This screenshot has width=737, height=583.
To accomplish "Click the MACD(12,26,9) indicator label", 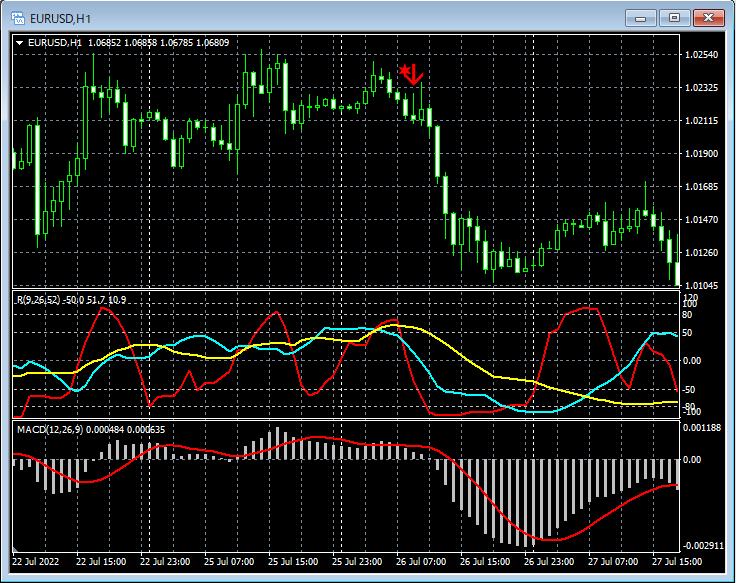I will pos(91,430).
